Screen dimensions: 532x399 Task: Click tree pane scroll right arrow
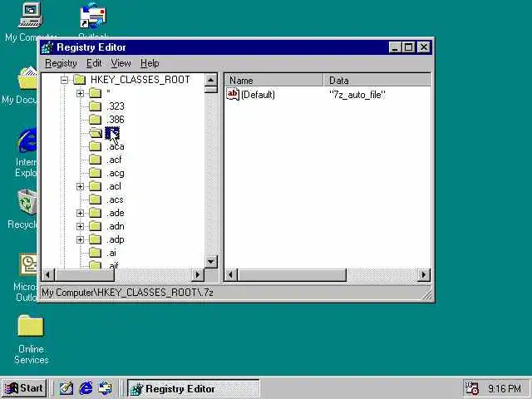point(198,275)
